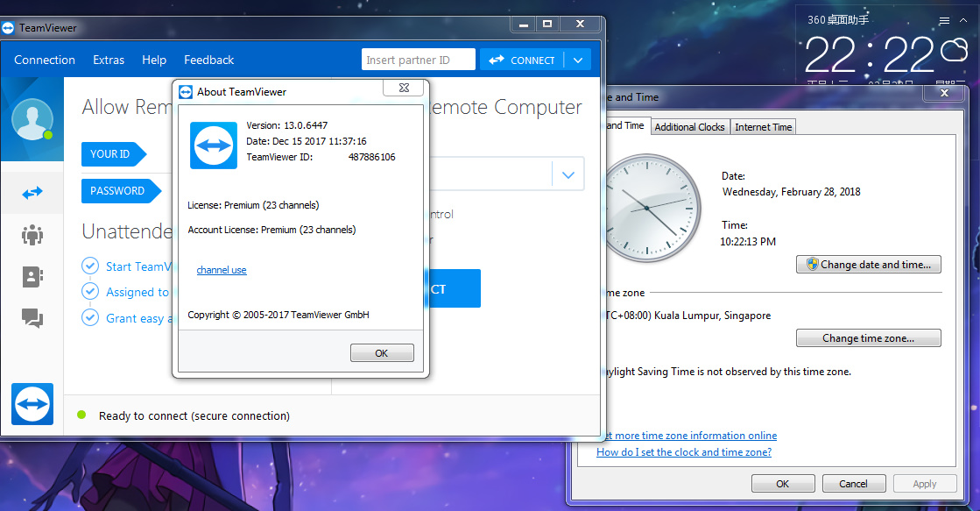Open the Feedback menu
The image size is (980, 511).
(208, 60)
